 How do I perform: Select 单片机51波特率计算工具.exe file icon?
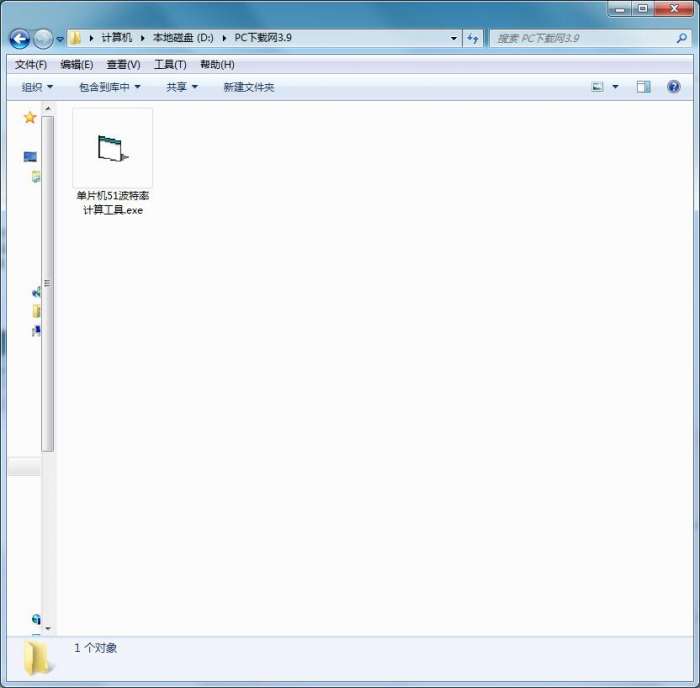tap(112, 148)
